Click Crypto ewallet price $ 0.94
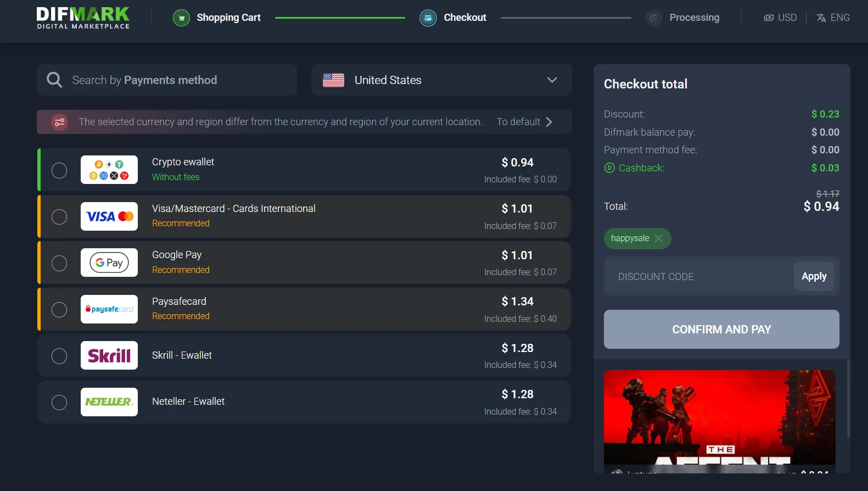This screenshot has width=868, height=491. (x=517, y=163)
